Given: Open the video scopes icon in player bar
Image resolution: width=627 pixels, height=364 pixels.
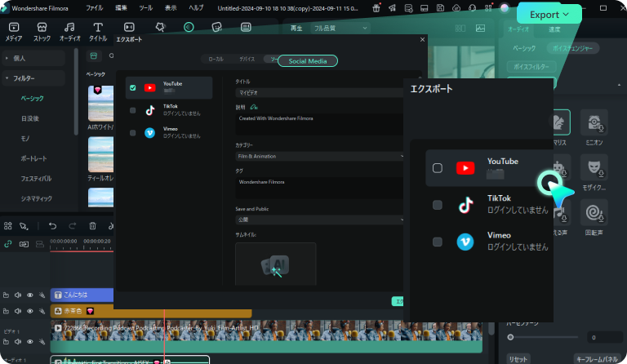Looking at the screenshot, I should point(480,29).
